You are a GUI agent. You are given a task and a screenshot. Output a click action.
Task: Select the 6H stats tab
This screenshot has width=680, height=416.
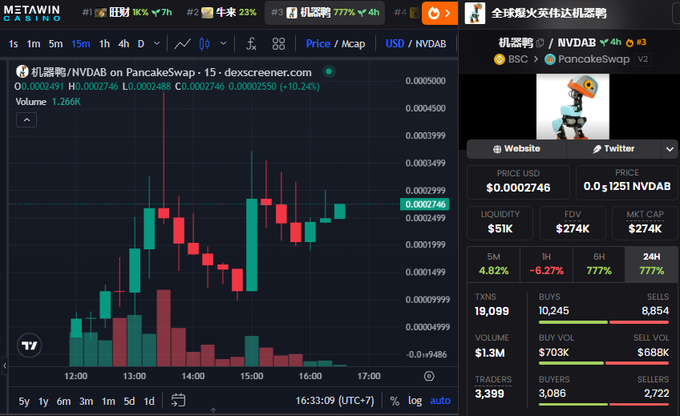[x=599, y=264]
